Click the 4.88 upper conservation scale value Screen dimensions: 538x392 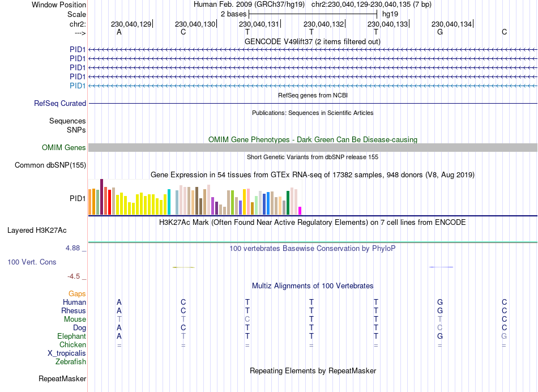point(72,248)
